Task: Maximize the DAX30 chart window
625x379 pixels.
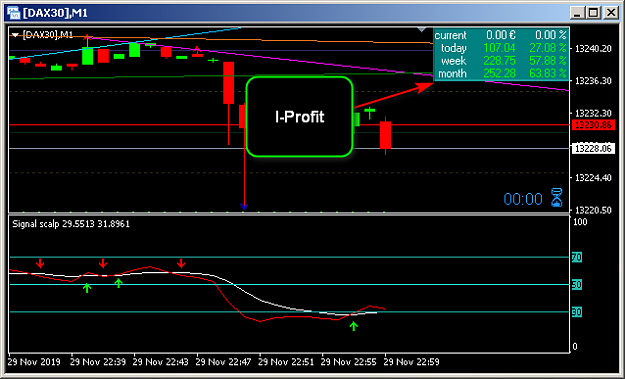Action: [x=594, y=13]
